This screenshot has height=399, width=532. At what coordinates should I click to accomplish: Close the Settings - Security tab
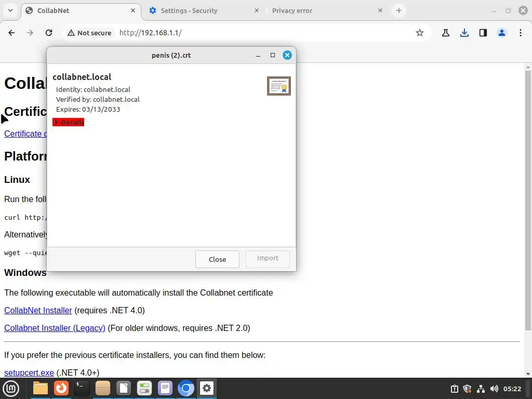click(257, 10)
